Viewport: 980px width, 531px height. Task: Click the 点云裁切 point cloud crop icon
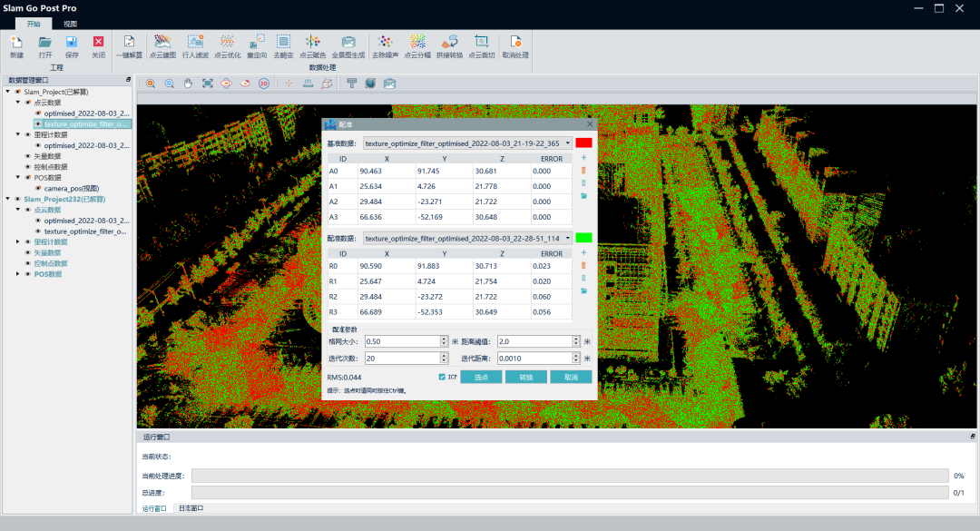(481, 43)
